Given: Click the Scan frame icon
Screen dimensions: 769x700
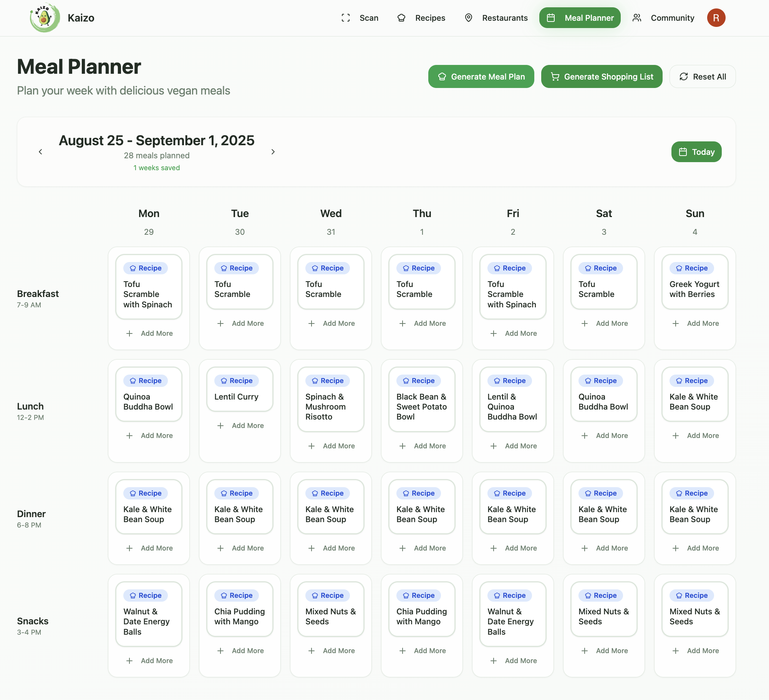Looking at the screenshot, I should (345, 18).
